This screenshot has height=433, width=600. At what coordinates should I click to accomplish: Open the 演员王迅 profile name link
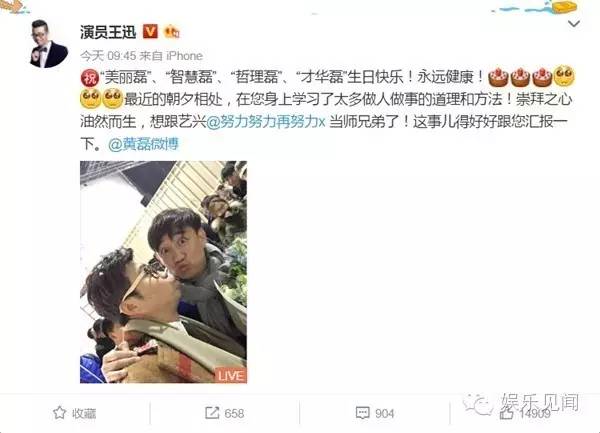(108, 32)
